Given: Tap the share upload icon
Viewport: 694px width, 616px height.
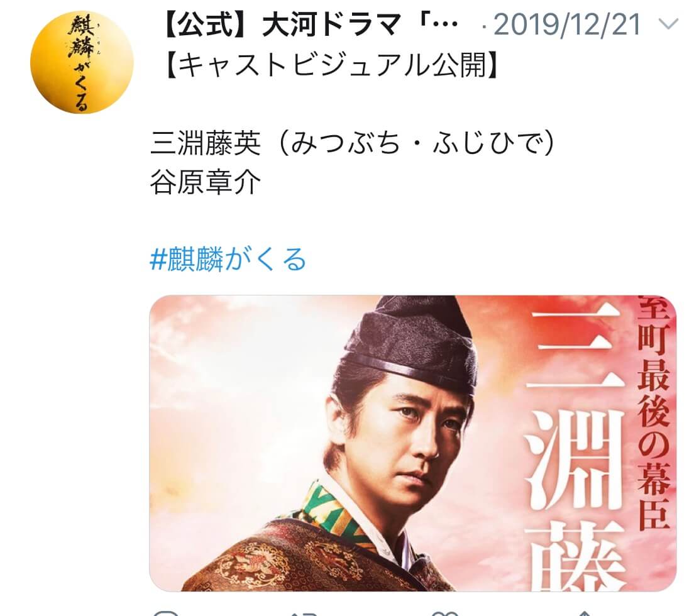Looking at the screenshot, I should click(x=584, y=613).
